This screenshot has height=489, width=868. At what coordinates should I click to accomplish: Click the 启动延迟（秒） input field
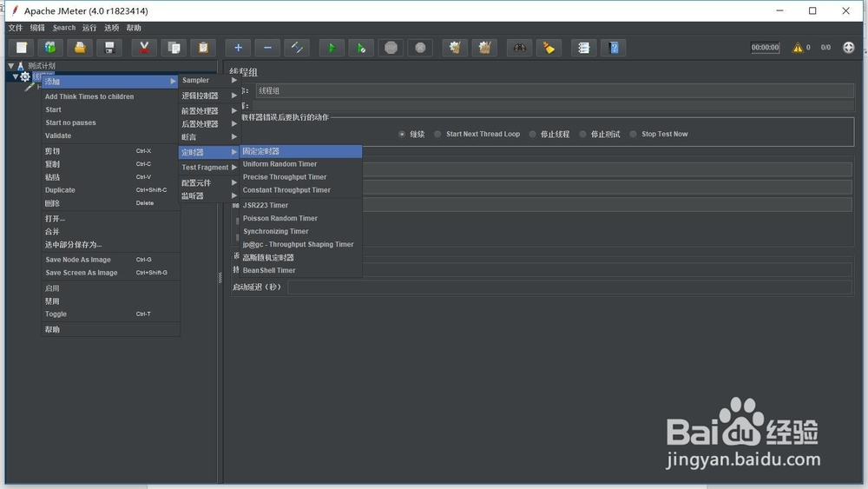tap(569, 287)
